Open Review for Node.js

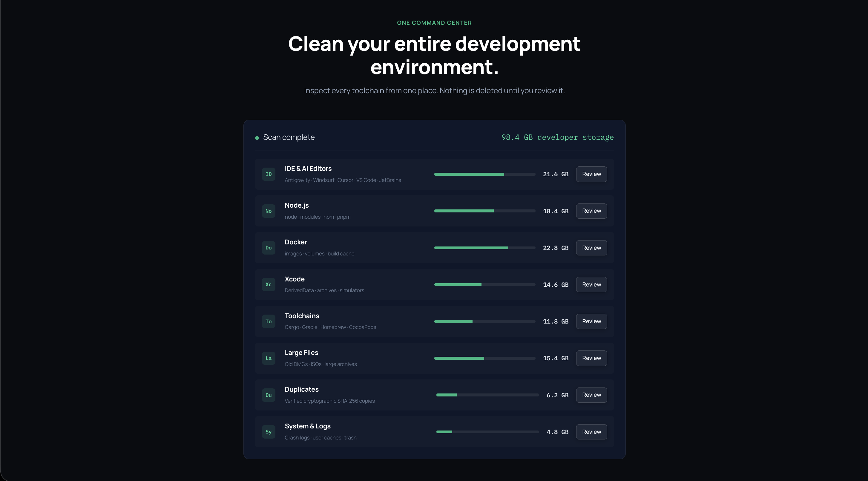[591, 211]
